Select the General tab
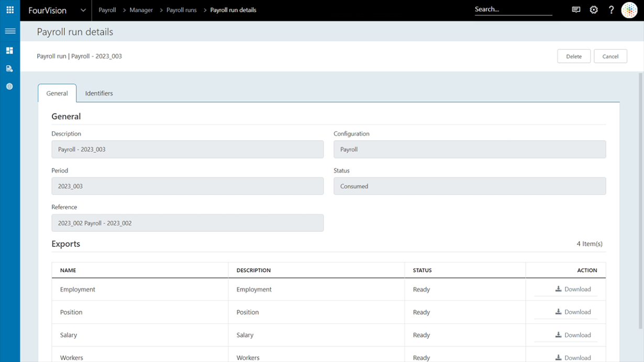The image size is (644, 362). point(57,93)
